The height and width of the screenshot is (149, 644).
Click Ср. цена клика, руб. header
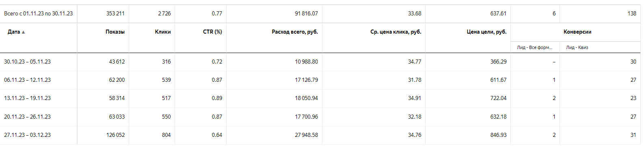click(396, 32)
